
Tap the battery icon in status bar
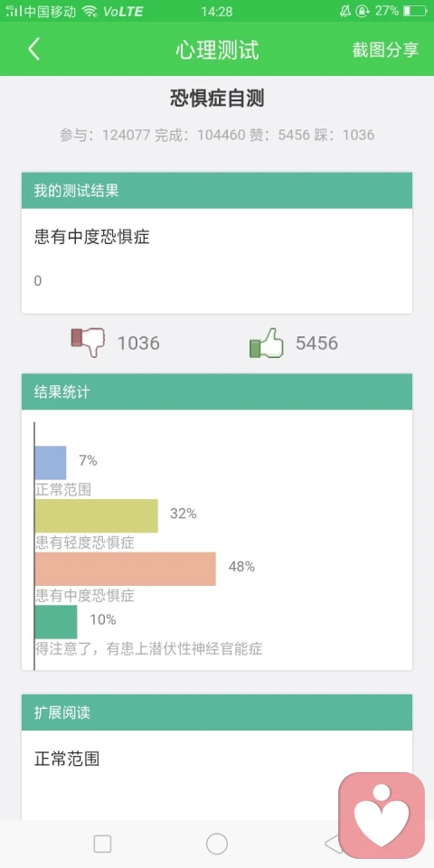415,11
